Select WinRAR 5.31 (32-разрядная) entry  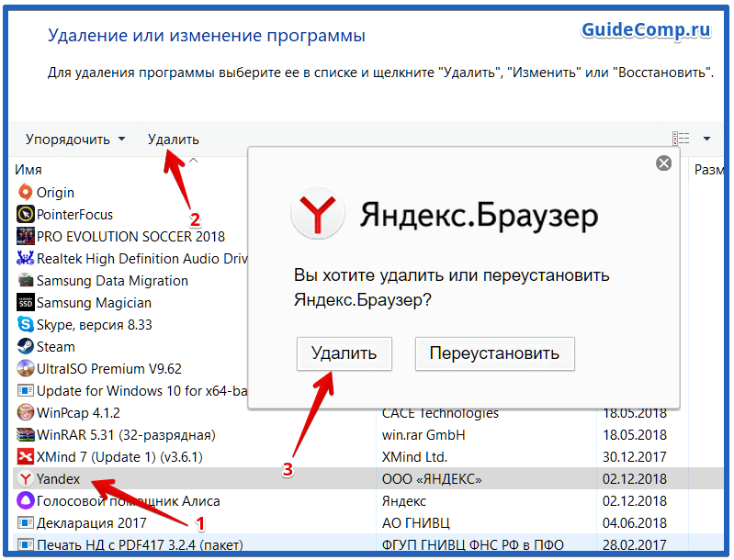[126, 434]
